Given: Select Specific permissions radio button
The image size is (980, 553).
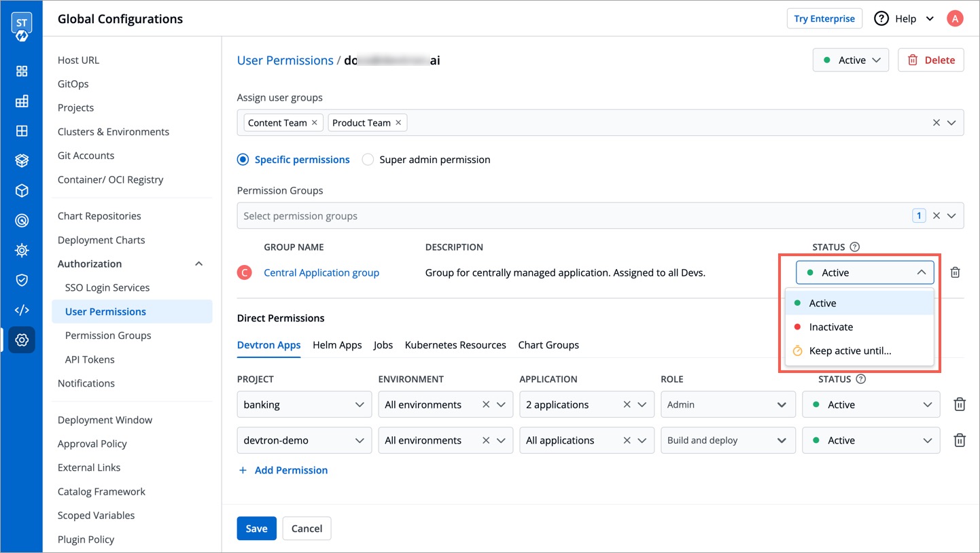Looking at the screenshot, I should pos(243,160).
